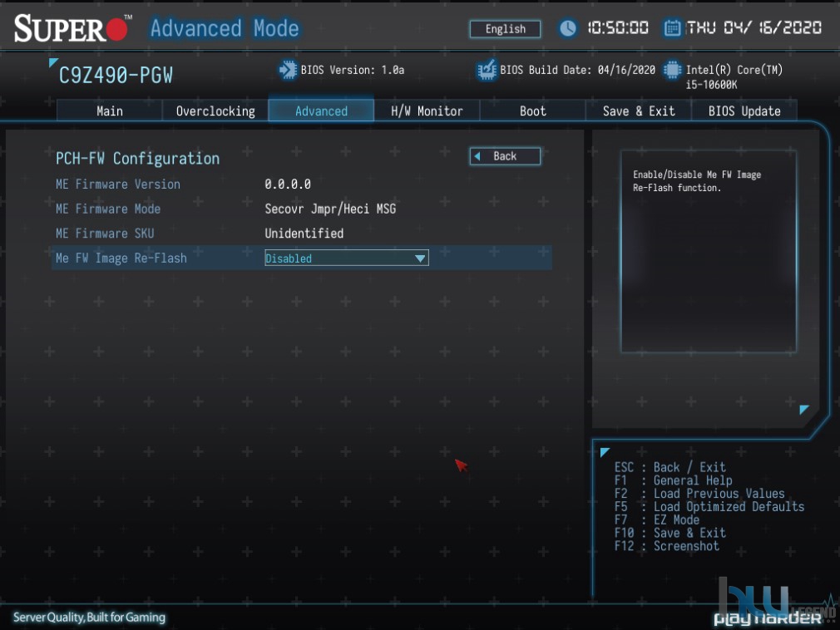
Task: Click the ME Firmware Version label
Action: pos(118,185)
